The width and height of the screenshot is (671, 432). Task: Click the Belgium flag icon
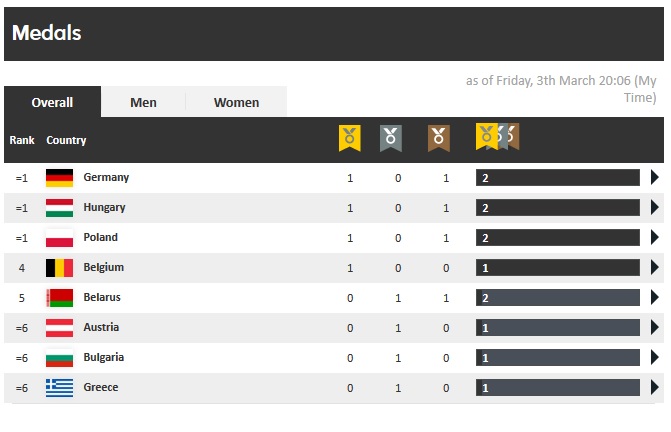(x=59, y=268)
